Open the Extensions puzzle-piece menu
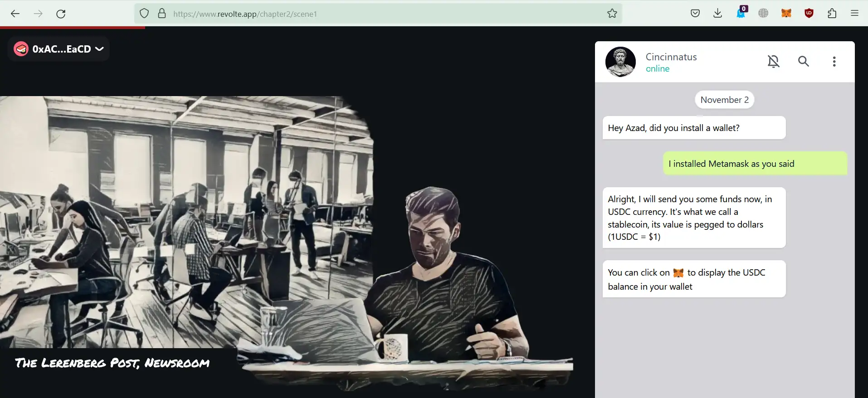 coord(832,14)
